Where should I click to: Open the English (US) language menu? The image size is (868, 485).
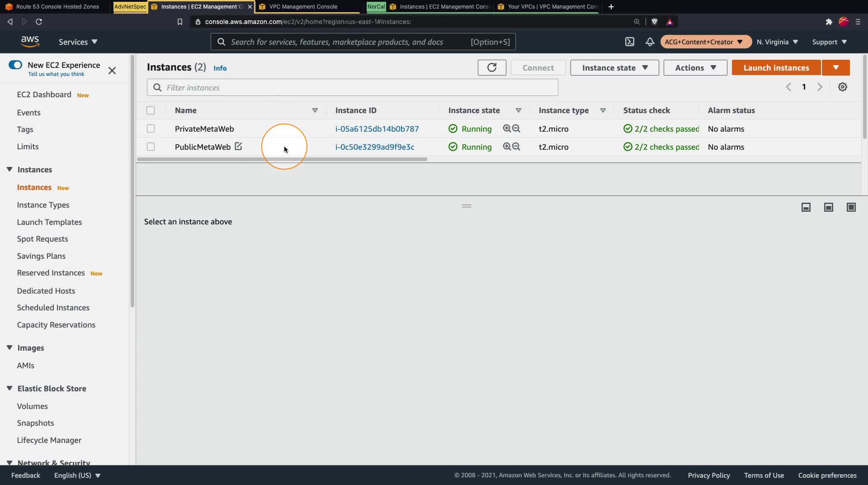77,475
